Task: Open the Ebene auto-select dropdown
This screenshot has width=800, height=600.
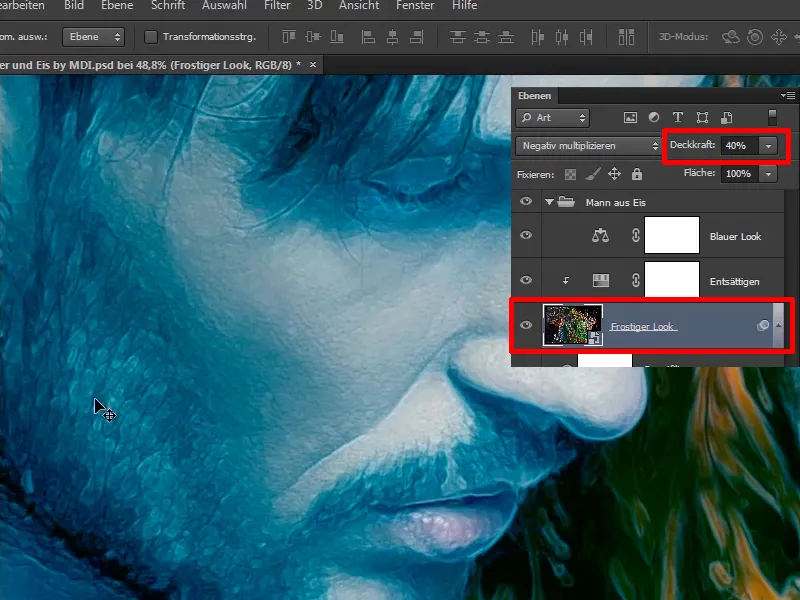Action: 93,37
